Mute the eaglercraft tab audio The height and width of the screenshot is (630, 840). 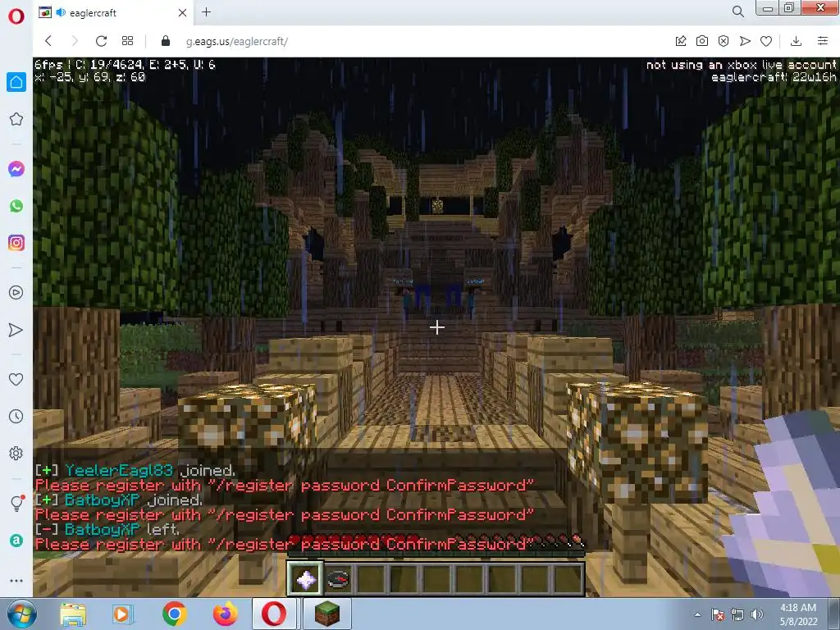point(61,12)
